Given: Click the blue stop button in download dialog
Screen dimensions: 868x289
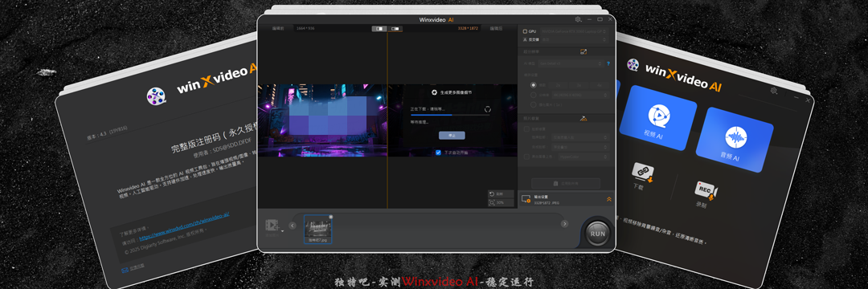Looking at the screenshot, I should (452, 136).
